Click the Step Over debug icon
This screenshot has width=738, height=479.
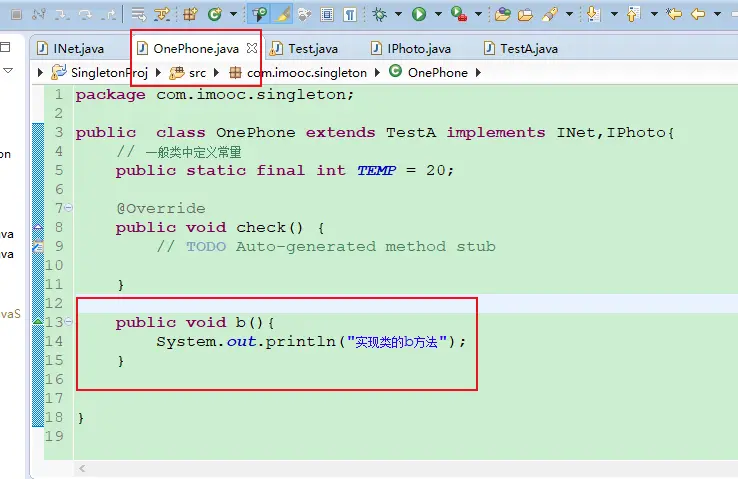coord(86,15)
